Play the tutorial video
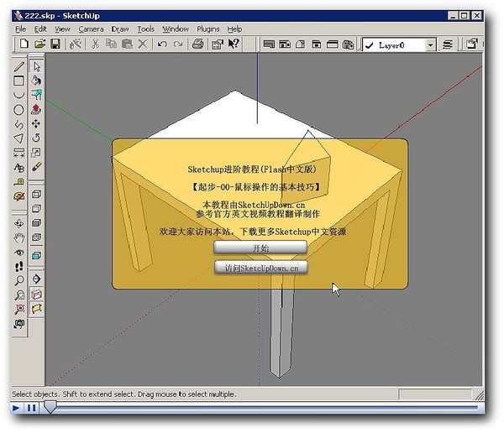Screen dimensions: 504x433 point(16,409)
